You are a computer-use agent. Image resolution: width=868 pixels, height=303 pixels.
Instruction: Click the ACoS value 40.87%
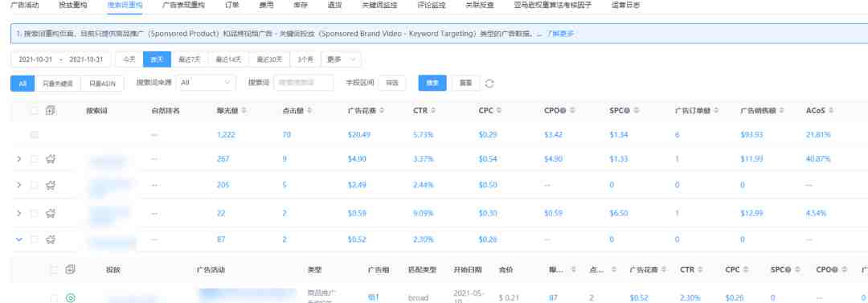point(818,159)
